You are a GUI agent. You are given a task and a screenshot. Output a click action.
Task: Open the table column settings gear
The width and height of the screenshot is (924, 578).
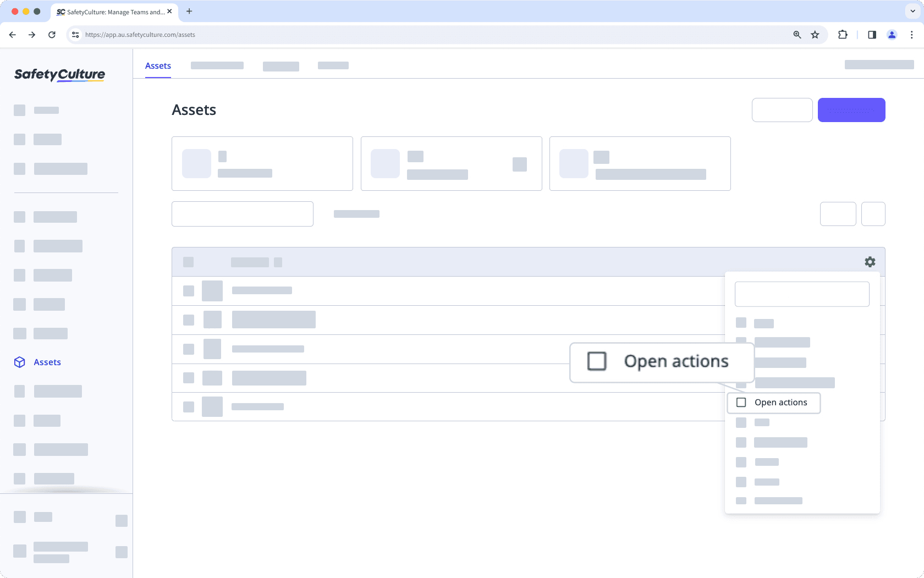point(870,262)
